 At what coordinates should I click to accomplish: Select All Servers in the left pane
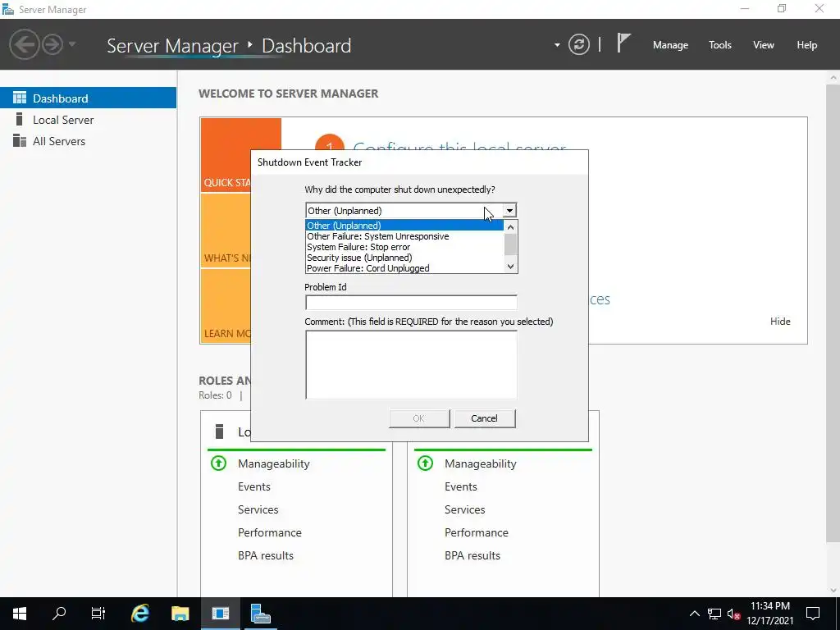(88, 141)
